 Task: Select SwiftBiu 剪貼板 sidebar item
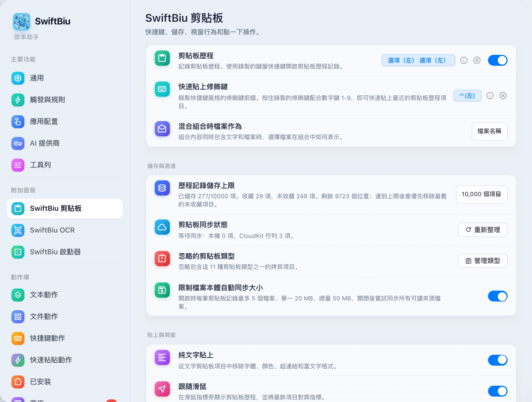tap(65, 209)
